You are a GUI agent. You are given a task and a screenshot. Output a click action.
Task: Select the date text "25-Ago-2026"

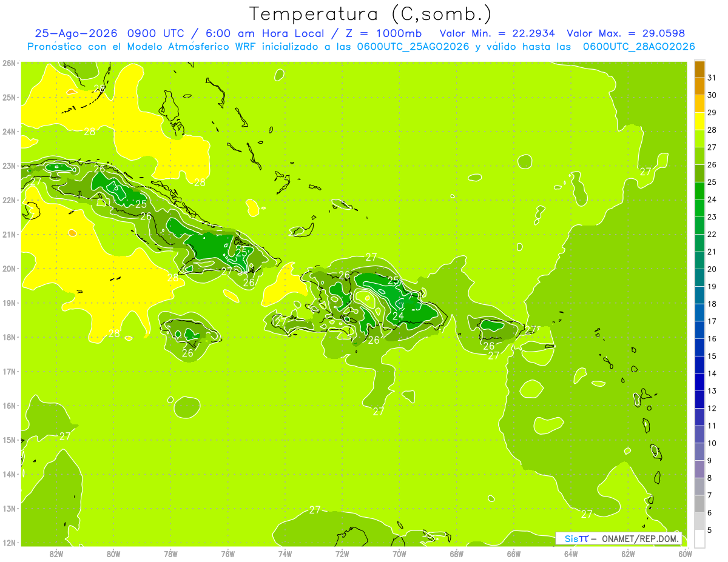pos(76,33)
